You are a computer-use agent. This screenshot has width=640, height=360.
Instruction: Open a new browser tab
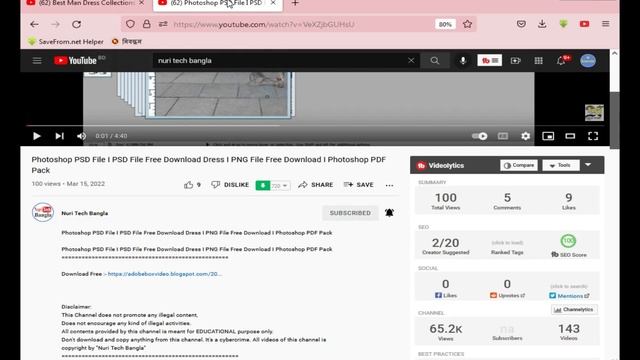coord(295,3)
